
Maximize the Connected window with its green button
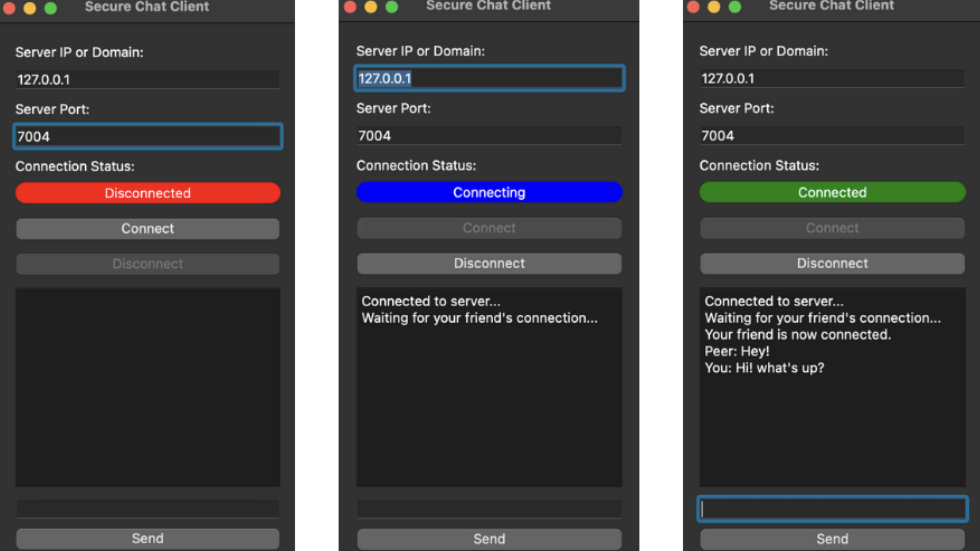pos(735,7)
